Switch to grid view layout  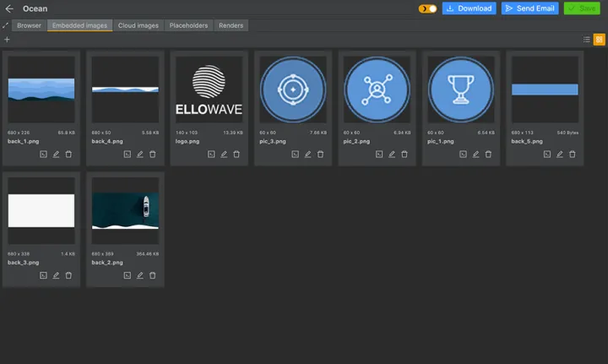point(599,40)
